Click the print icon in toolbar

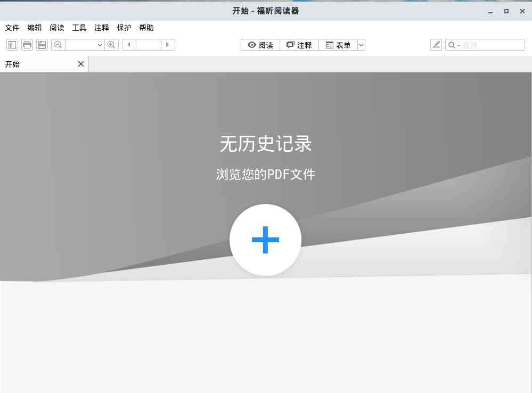27,45
